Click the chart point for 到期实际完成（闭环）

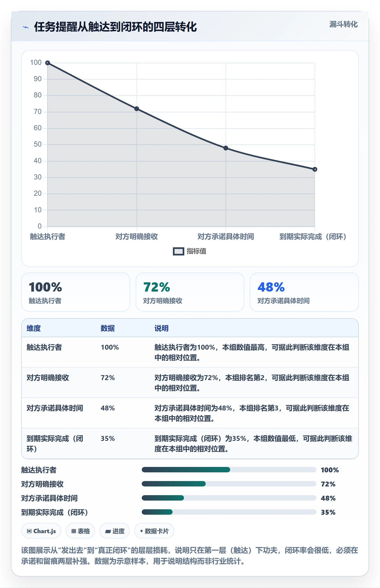[x=315, y=169]
